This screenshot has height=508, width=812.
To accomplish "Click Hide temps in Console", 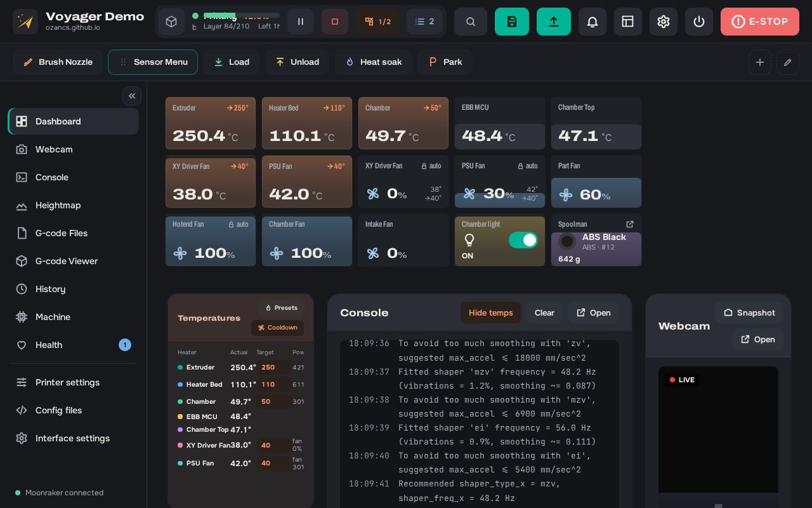I will coord(491,312).
